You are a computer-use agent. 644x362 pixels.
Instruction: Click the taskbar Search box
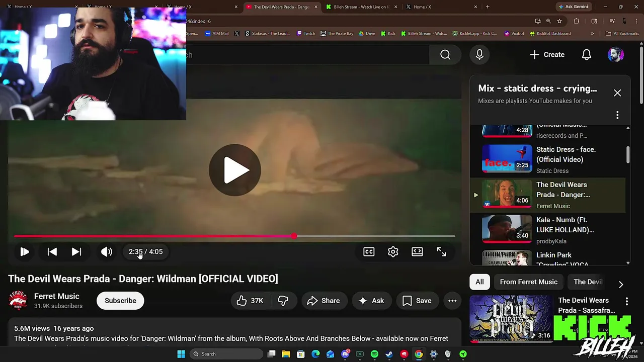pos(226,354)
